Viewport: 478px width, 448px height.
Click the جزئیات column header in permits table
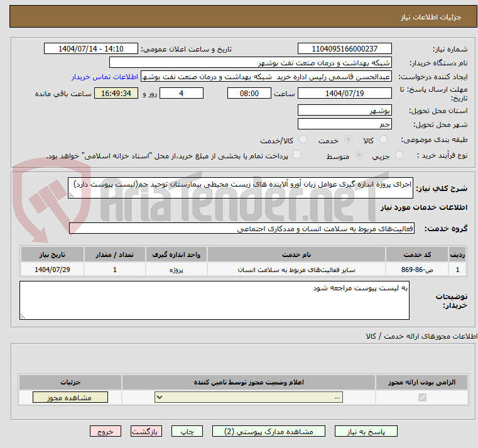click(x=70, y=382)
